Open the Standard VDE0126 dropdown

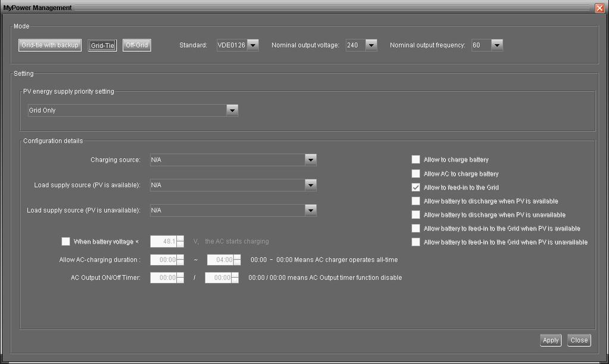253,45
